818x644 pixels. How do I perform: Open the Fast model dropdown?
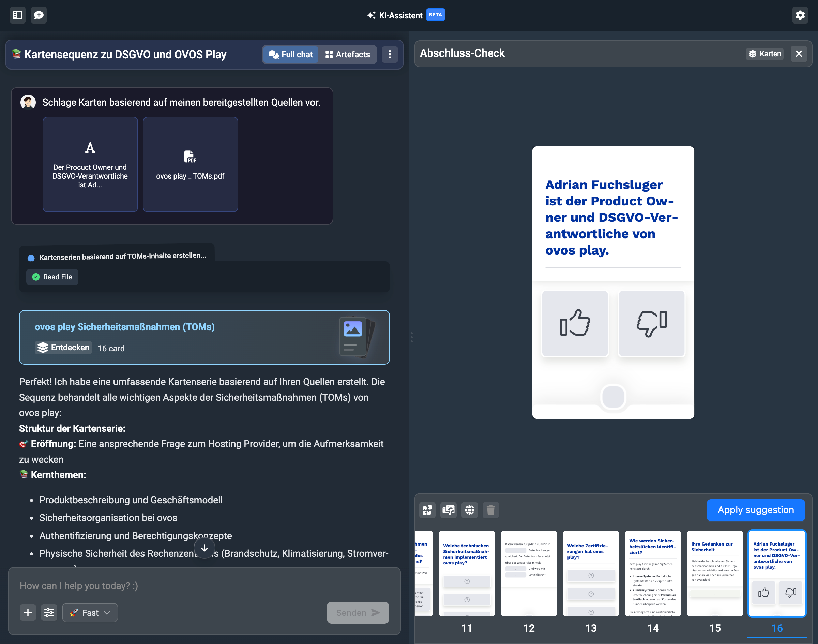click(90, 612)
